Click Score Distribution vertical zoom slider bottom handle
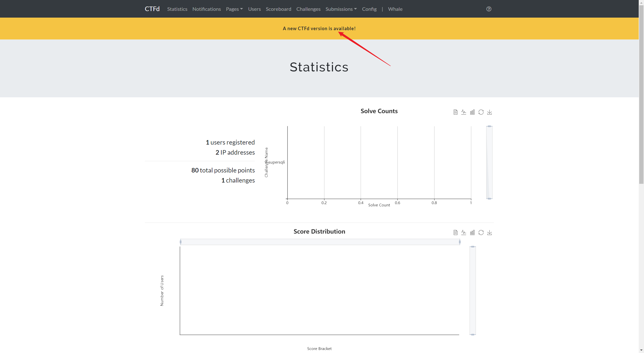 point(473,335)
